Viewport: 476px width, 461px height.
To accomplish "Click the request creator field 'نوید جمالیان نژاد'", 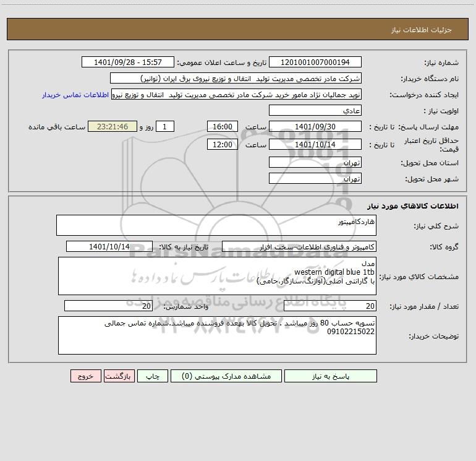I will [237, 94].
